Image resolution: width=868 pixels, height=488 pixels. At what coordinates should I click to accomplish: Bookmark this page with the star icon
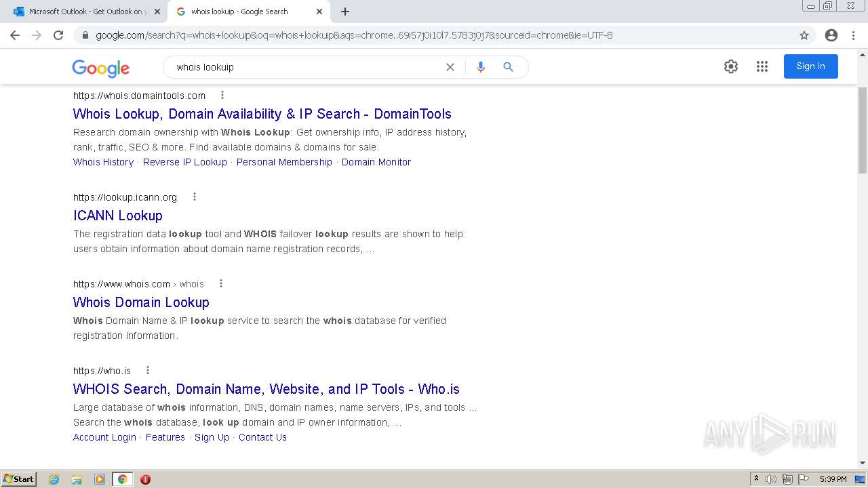pos(804,35)
